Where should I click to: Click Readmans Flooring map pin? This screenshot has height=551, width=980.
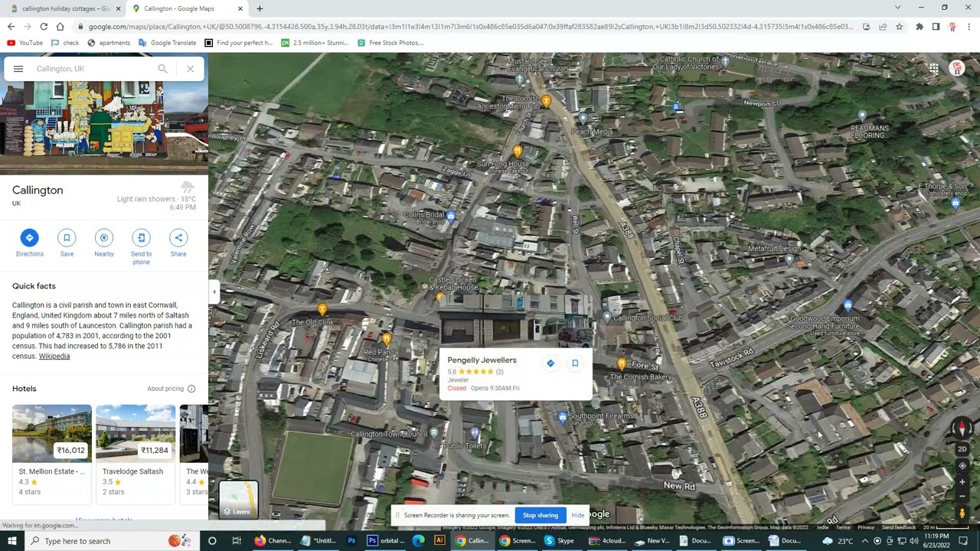(862, 116)
